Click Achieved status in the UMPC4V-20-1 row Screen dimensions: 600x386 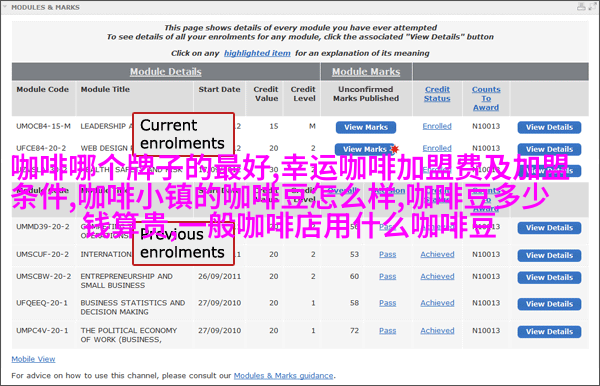[437, 331]
